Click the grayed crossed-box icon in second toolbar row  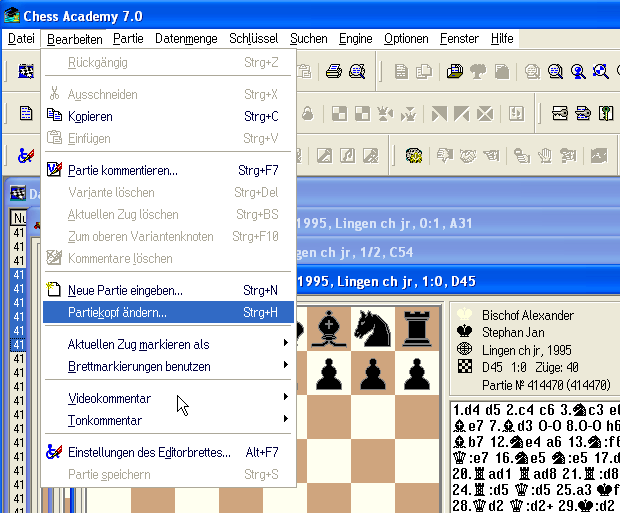tap(485, 114)
